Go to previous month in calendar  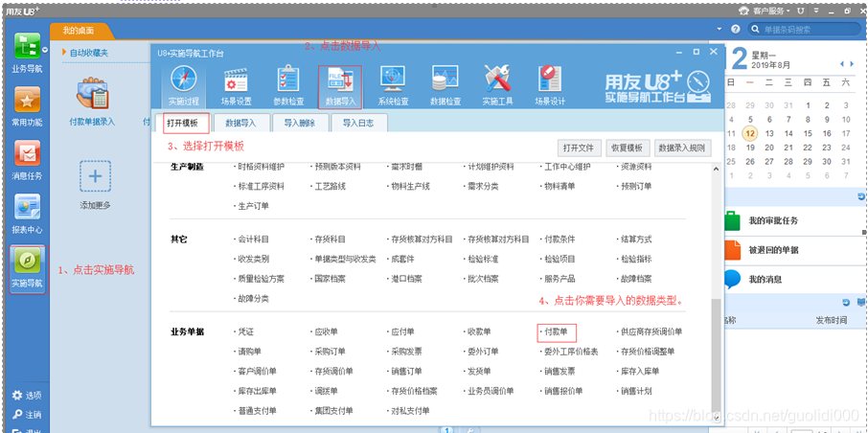[x=842, y=64]
